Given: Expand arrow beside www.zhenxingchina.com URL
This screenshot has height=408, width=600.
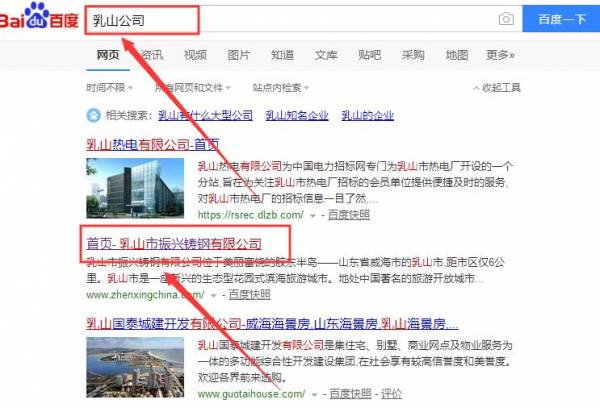Looking at the screenshot, I should (x=214, y=295).
